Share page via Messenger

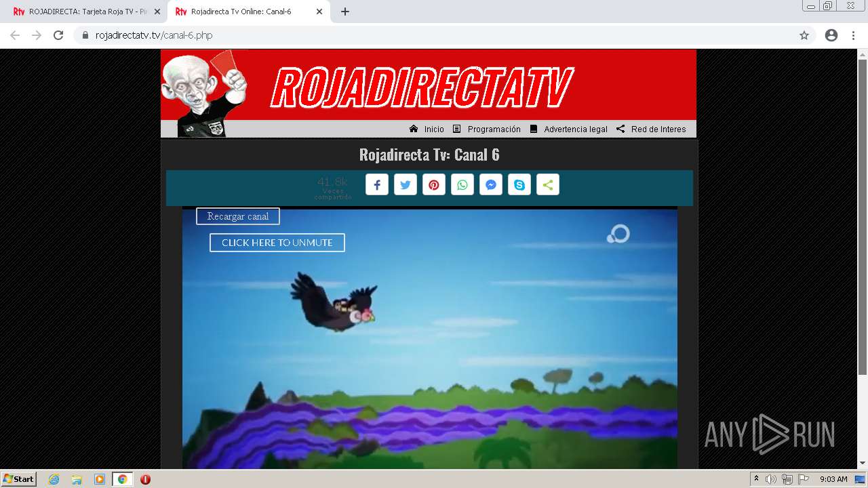pos(491,185)
